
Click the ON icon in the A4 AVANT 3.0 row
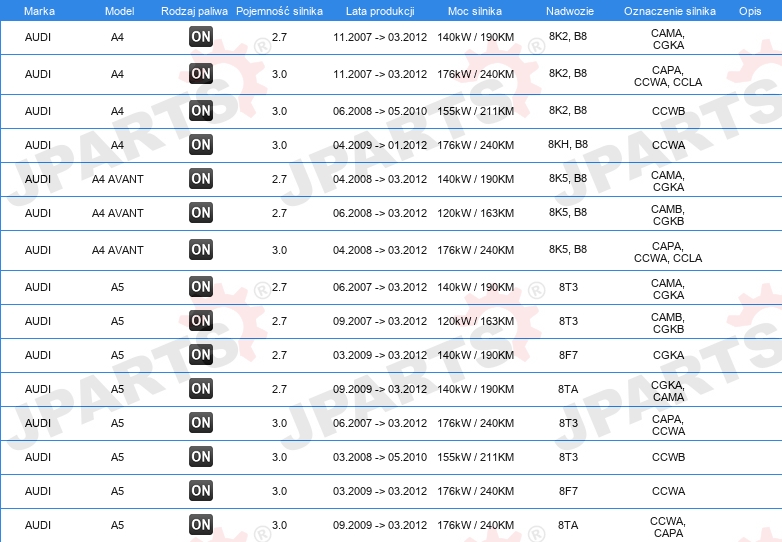coord(201,250)
